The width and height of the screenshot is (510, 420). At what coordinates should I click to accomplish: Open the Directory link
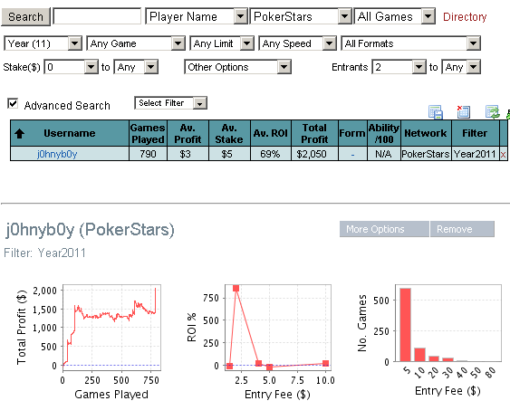(465, 16)
